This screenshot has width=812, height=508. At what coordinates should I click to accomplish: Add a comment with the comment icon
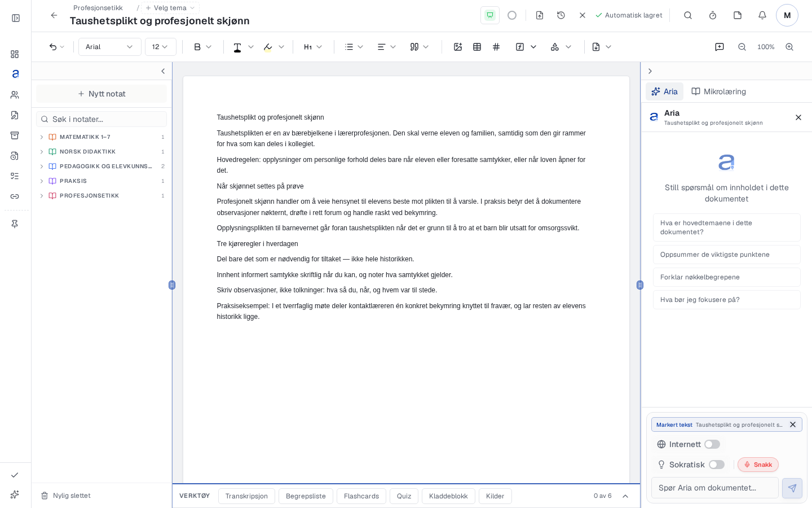720,47
